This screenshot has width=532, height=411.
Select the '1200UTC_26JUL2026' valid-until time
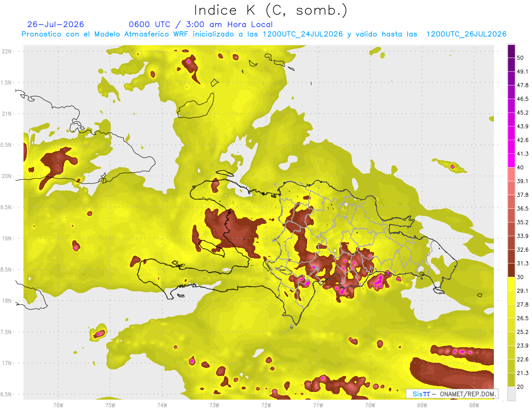(x=466, y=34)
